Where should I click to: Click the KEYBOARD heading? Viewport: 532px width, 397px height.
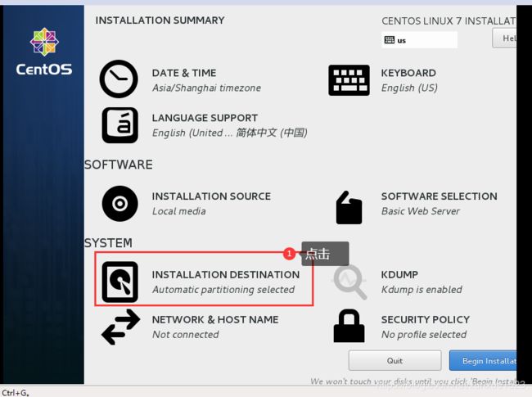tap(408, 73)
